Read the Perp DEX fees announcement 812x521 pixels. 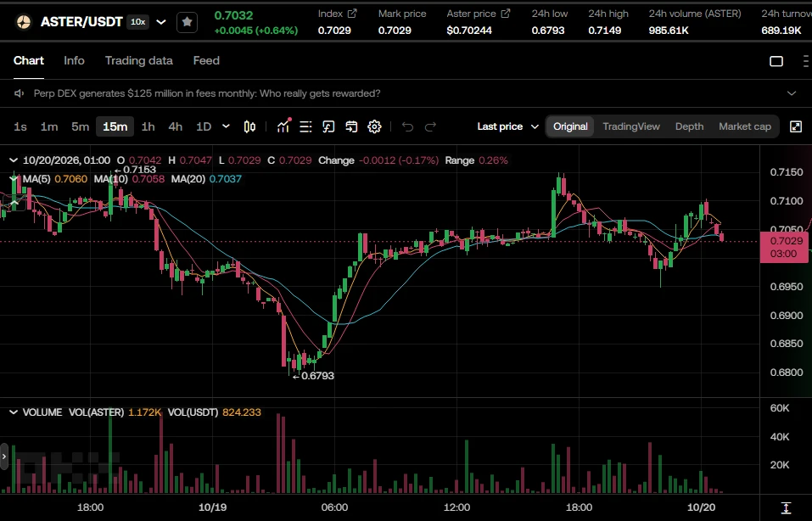click(207, 93)
